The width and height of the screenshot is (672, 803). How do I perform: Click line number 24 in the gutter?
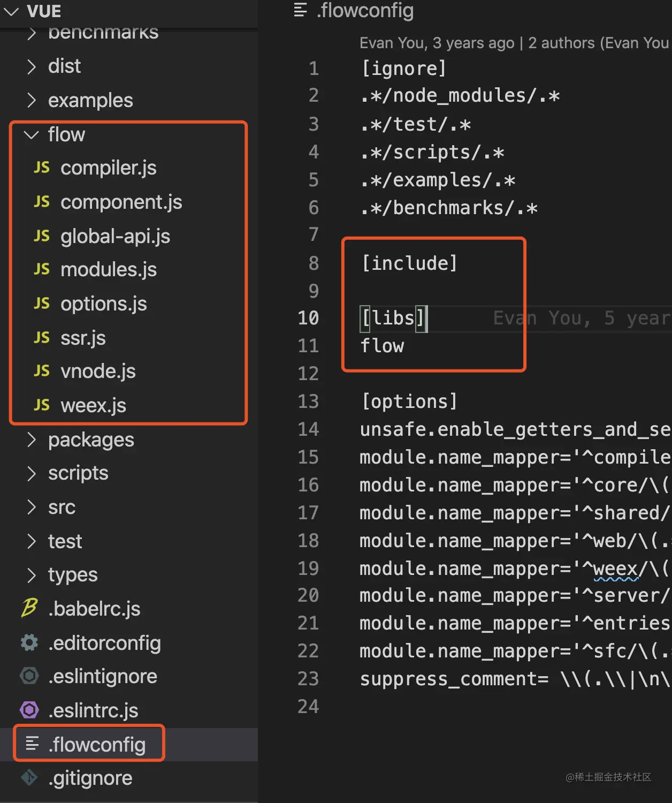coord(308,707)
